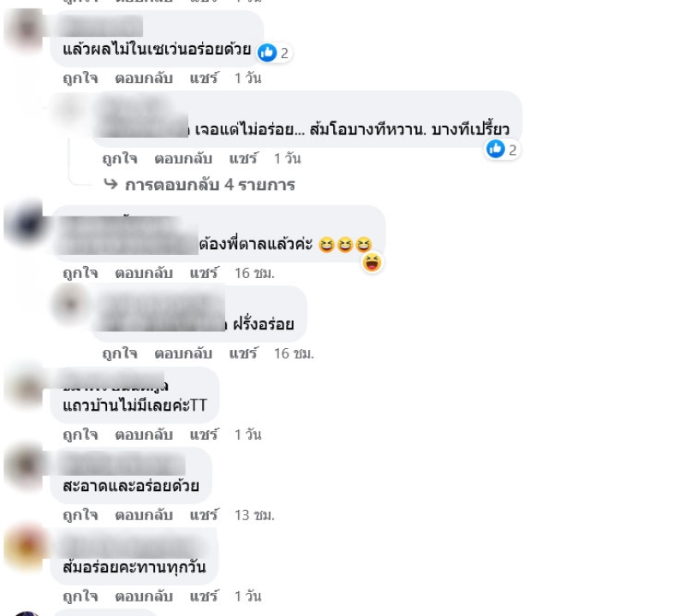Reply to the comment แถวบ้านไม่มีเลยค่ะTT
This screenshot has height=616, width=685.
[144, 435]
